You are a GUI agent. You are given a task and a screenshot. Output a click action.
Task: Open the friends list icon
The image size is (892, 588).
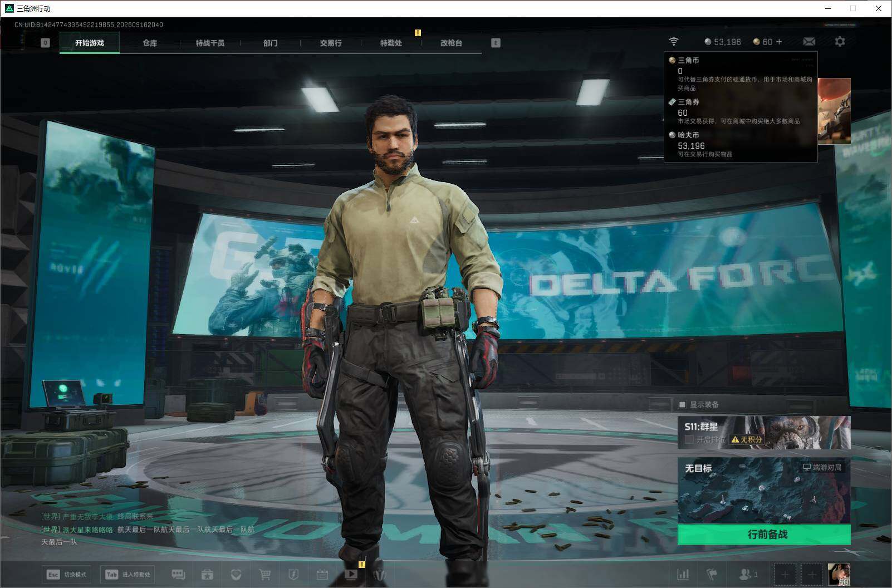tap(748, 574)
